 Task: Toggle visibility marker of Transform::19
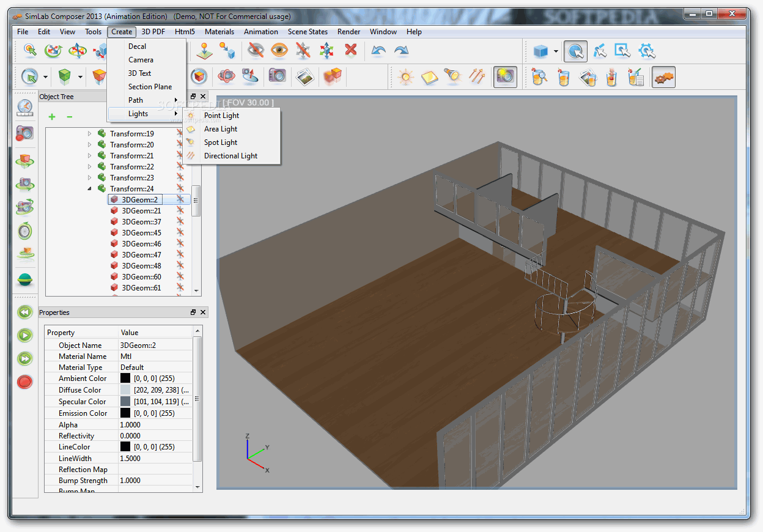[x=180, y=133]
